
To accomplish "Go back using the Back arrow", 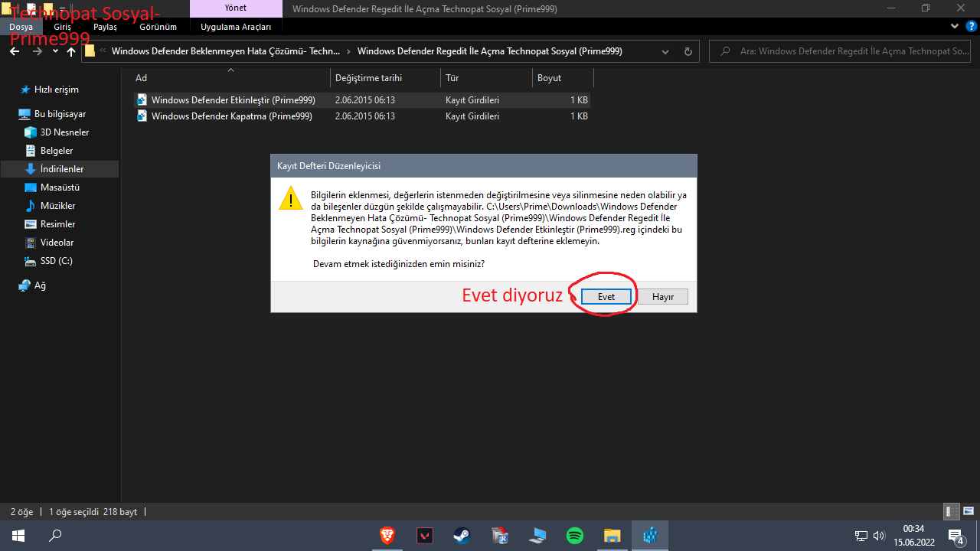I will (x=15, y=51).
